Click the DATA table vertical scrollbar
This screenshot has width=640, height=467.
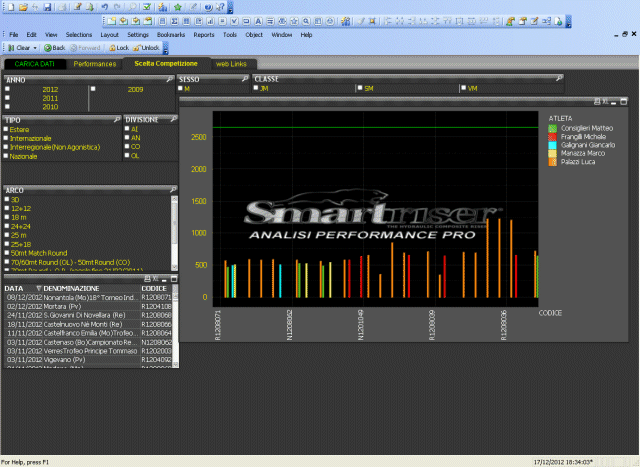pos(176,325)
